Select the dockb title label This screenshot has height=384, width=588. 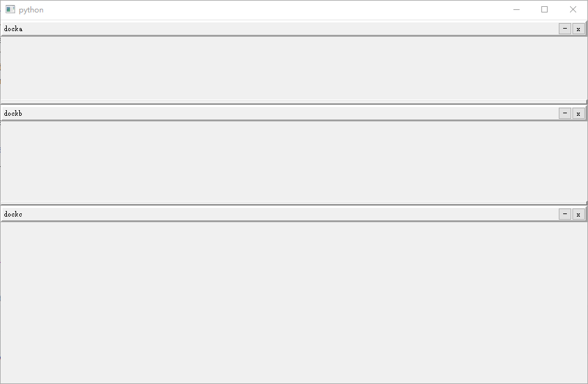coord(13,113)
